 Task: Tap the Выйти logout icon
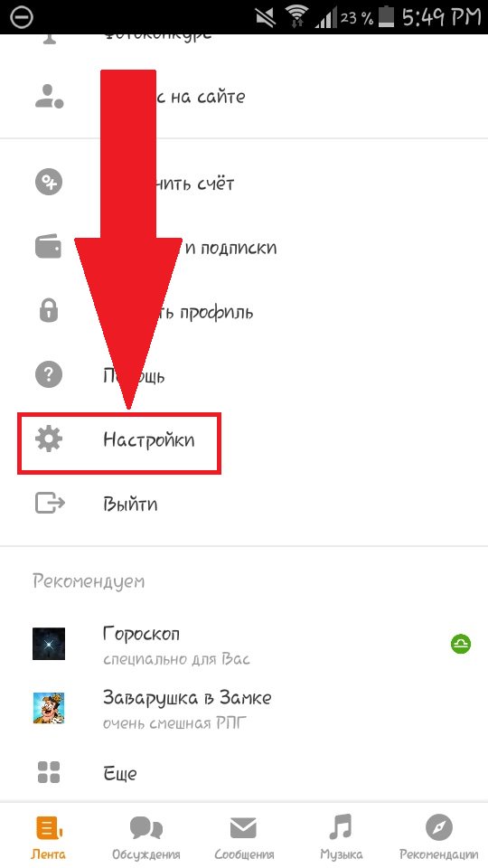(49, 504)
